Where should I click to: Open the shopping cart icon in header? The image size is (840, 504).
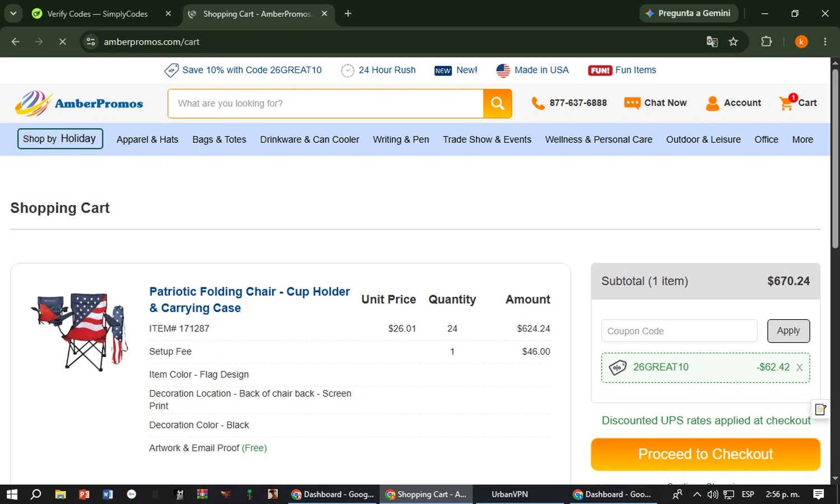(787, 102)
